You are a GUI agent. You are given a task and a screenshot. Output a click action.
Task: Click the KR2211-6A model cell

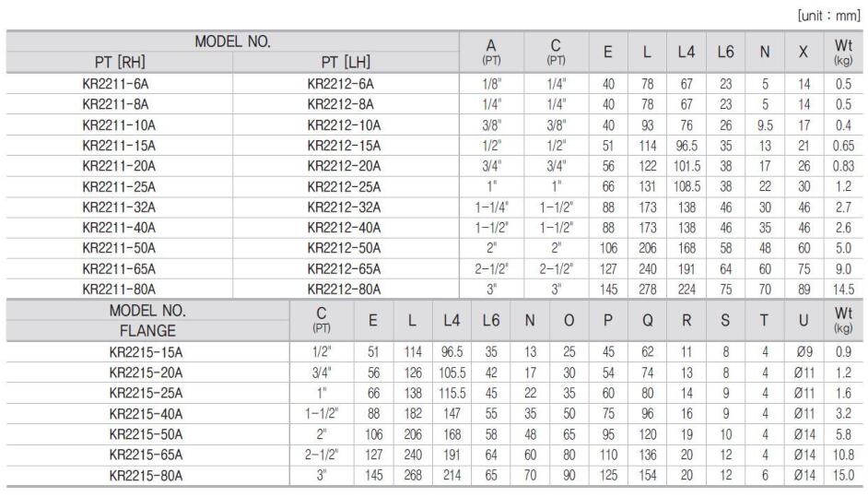click(115, 84)
